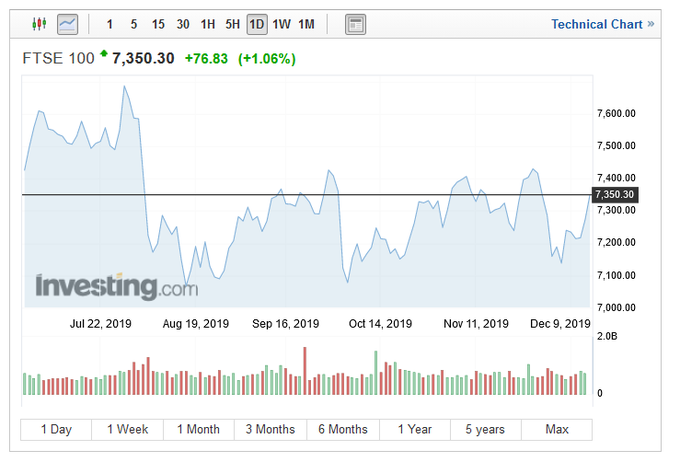Switch to candlestick chart view

[x=39, y=23]
